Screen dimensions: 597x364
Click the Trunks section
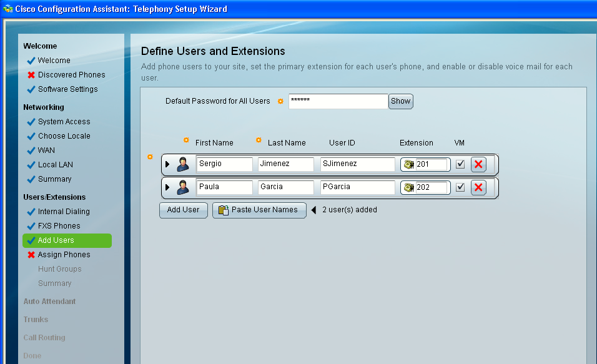tap(36, 320)
